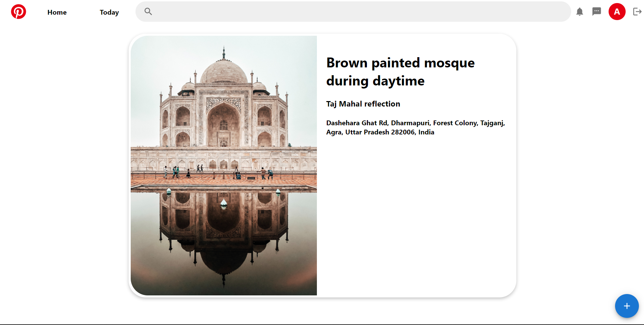Image resolution: width=644 pixels, height=325 pixels.
Task: Open the Home tab
Action: coord(57,12)
